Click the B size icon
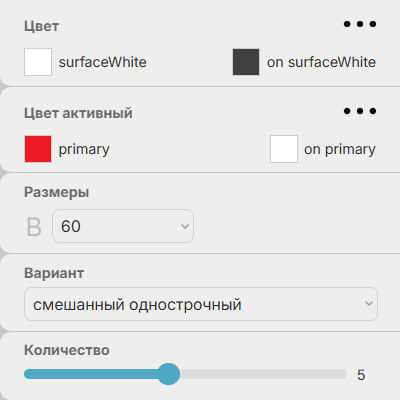This screenshot has height=400, width=400. point(34,227)
